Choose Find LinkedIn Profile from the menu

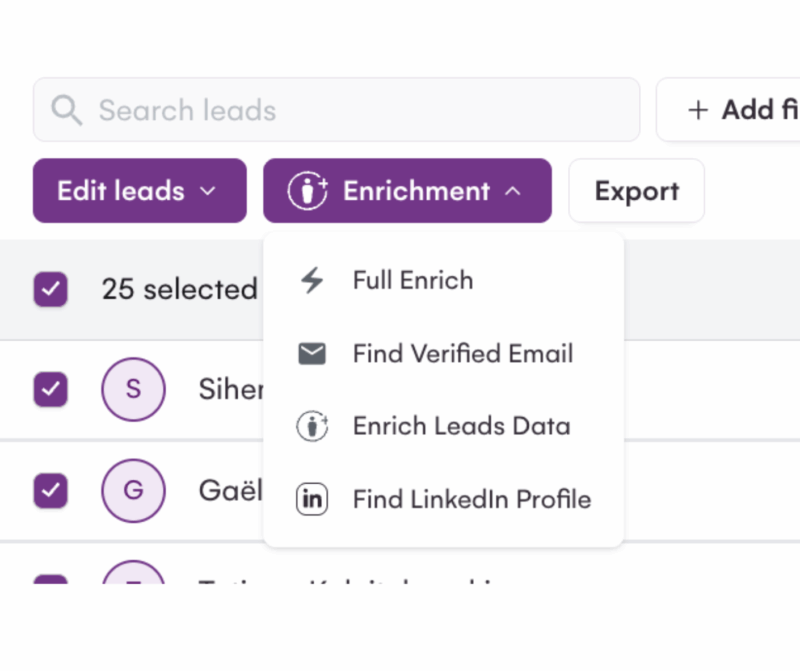[x=471, y=499]
